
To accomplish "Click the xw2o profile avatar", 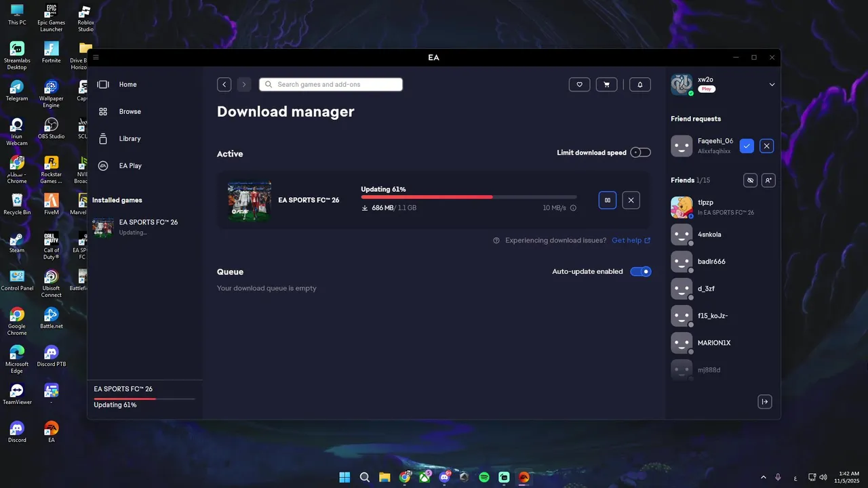I will point(682,85).
